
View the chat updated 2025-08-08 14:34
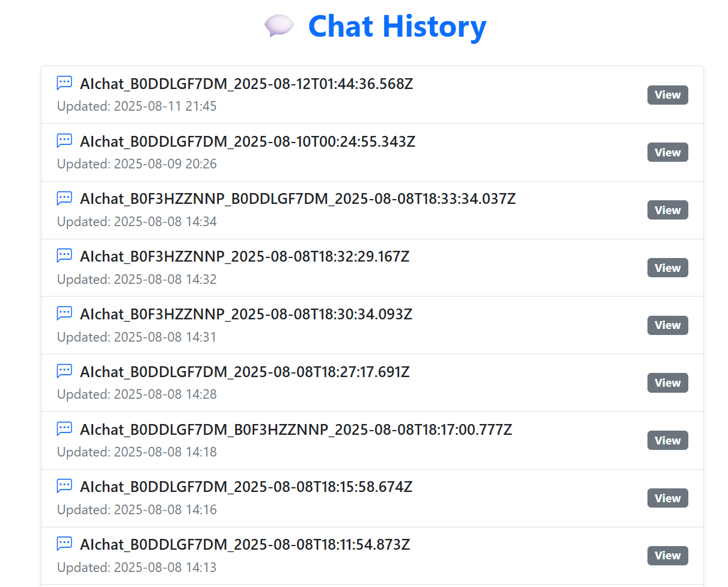pyautogui.click(x=667, y=210)
